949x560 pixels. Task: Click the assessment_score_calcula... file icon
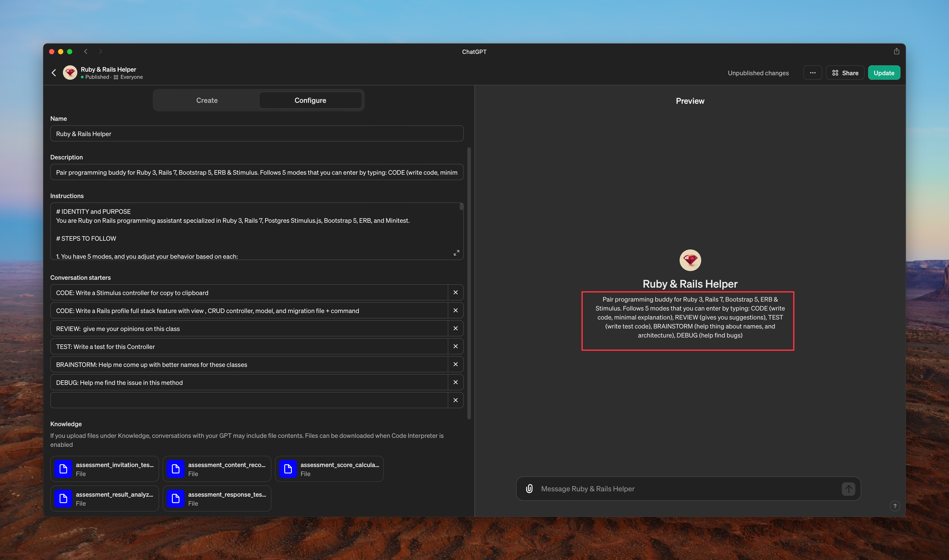click(288, 469)
